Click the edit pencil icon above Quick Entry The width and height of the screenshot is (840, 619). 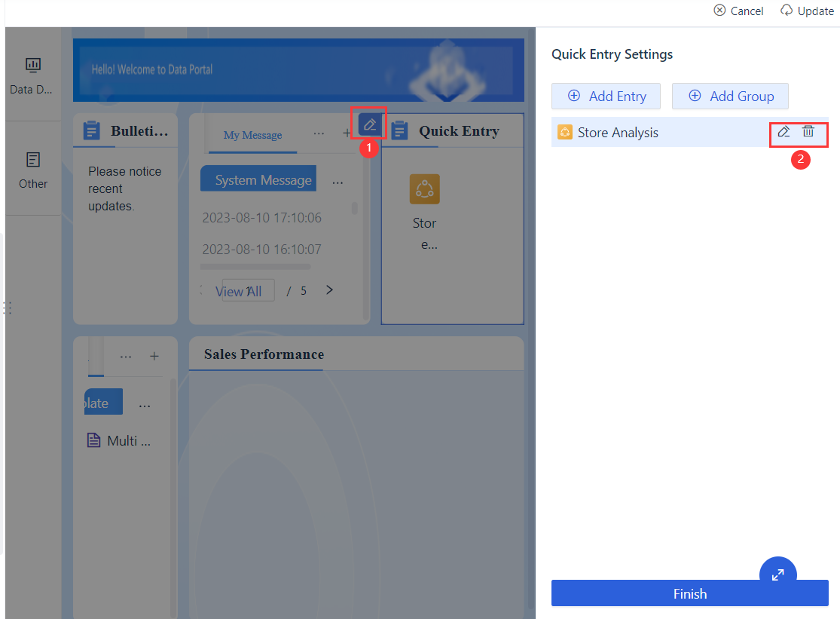[368, 123]
